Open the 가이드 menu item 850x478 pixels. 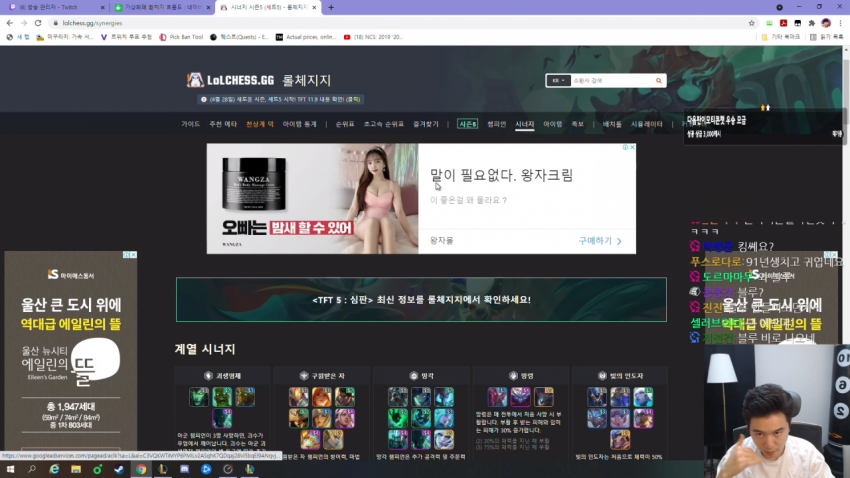point(190,124)
